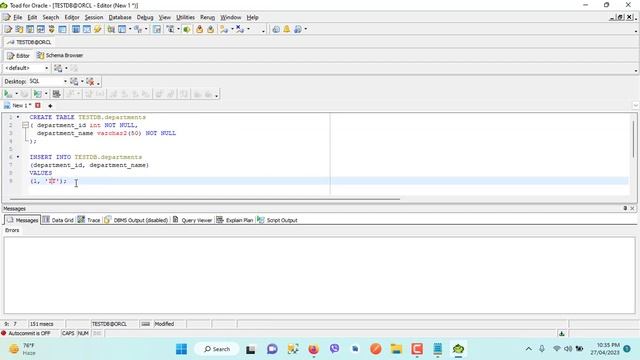Click the Commit icon in the main toolbar
640x360 pixels.
coord(200,29)
